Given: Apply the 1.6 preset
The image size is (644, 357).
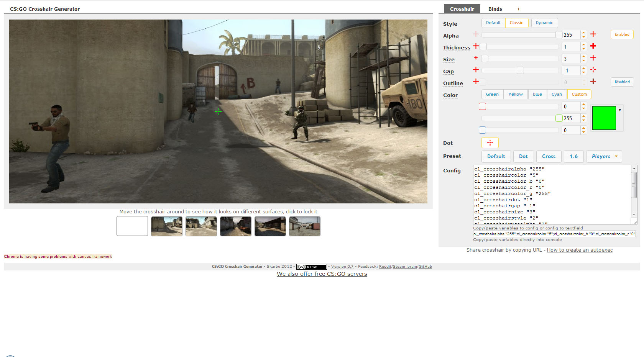Looking at the screenshot, I should 573,156.
